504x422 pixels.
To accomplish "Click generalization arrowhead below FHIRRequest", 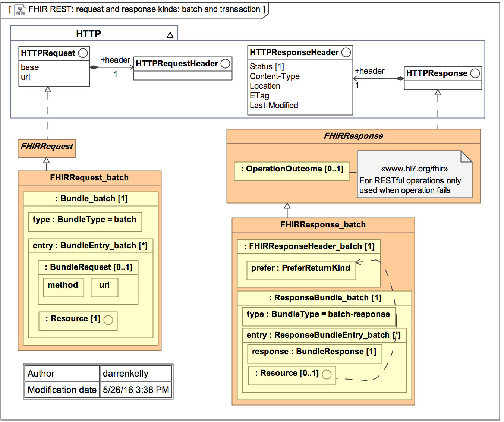I will tap(46, 161).
